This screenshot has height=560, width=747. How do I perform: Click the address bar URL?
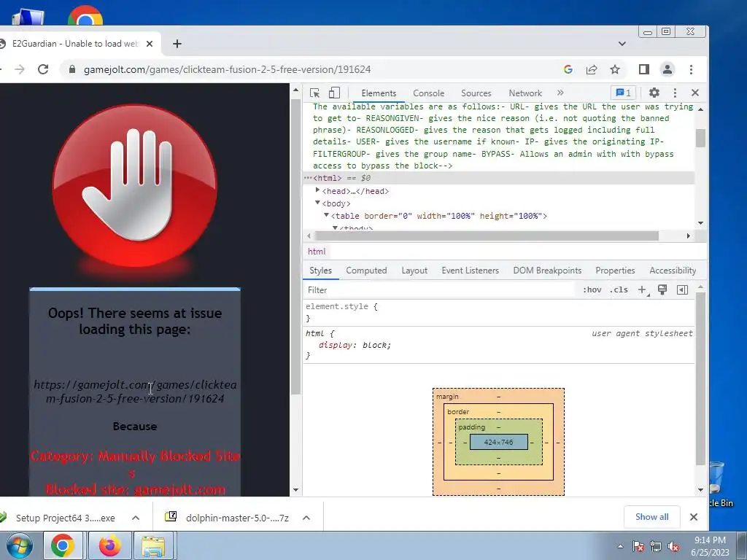tap(228, 69)
